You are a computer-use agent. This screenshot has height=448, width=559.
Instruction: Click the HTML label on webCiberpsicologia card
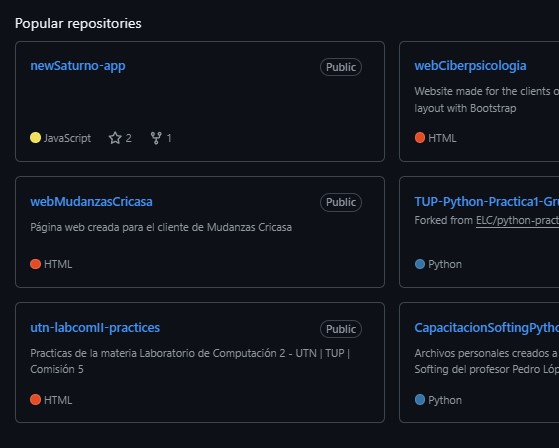(442, 138)
